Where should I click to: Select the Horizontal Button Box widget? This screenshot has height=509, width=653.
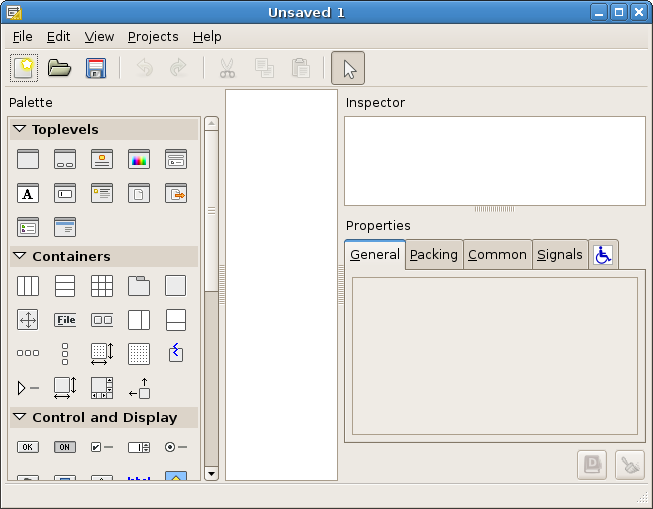28,353
